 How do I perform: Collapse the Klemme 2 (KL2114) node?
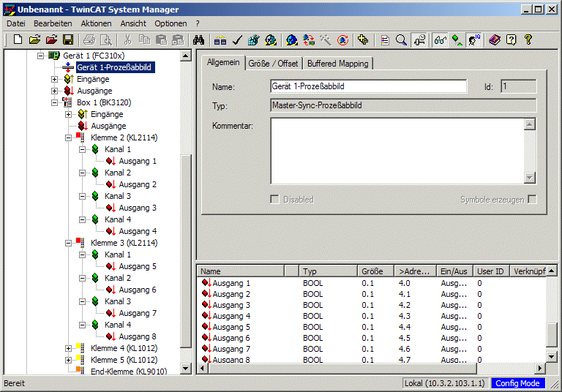tap(69, 137)
